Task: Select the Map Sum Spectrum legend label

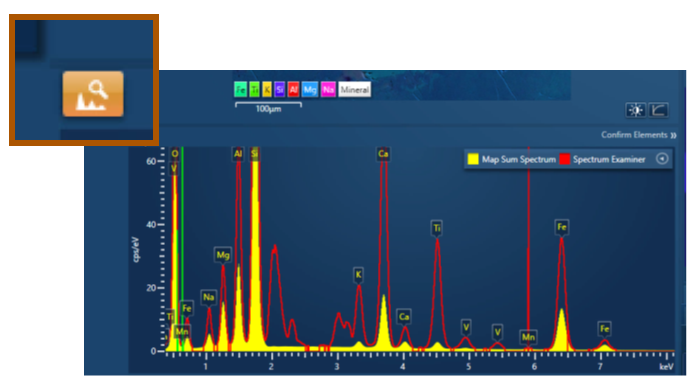Action: point(519,159)
